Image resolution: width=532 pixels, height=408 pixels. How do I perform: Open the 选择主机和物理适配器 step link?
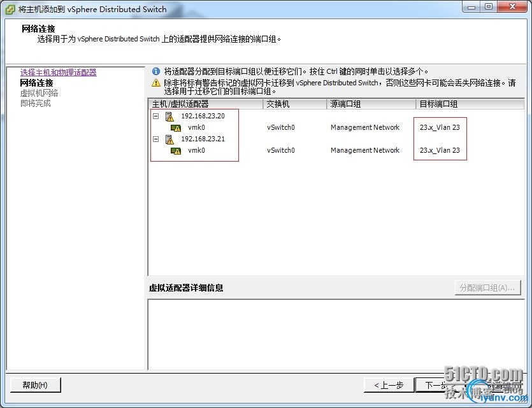[59, 73]
